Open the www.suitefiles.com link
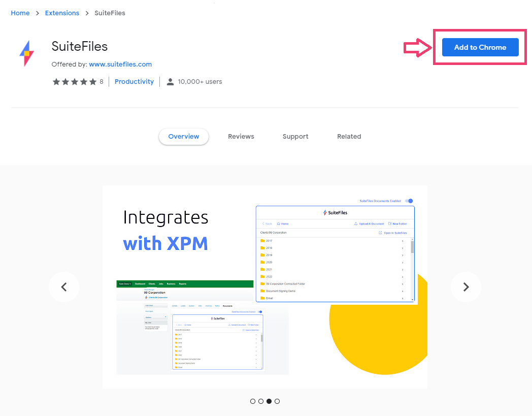Image resolution: width=532 pixels, height=416 pixels. [x=120, y=64]
